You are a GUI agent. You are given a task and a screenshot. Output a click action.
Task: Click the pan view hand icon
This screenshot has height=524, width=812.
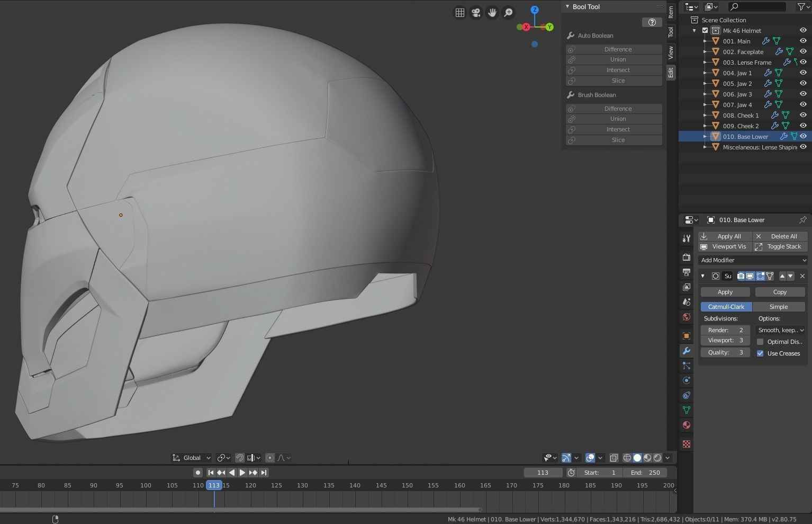492,13
